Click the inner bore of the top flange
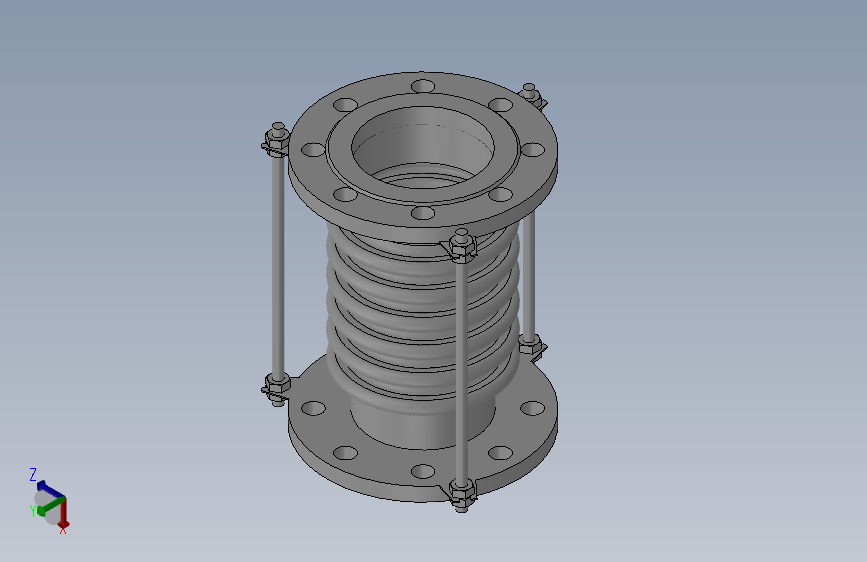 423,147
